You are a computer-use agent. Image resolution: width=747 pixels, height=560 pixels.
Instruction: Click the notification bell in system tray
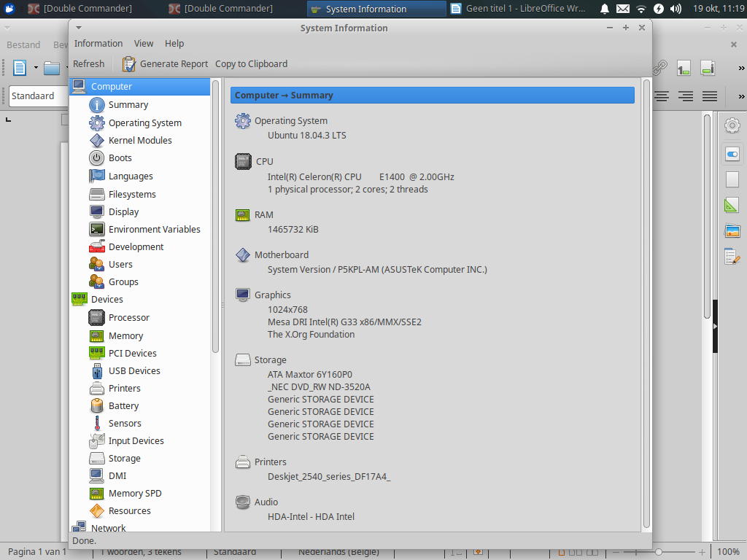coord(605,9)
